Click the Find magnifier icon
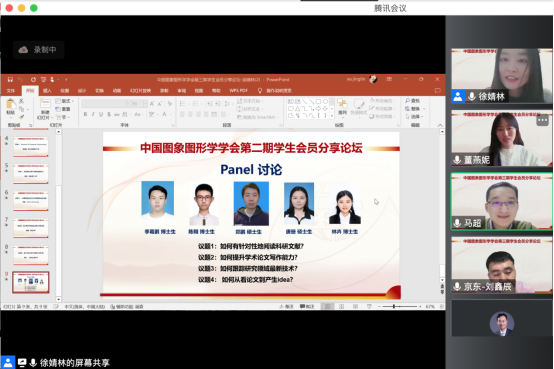 407,101
